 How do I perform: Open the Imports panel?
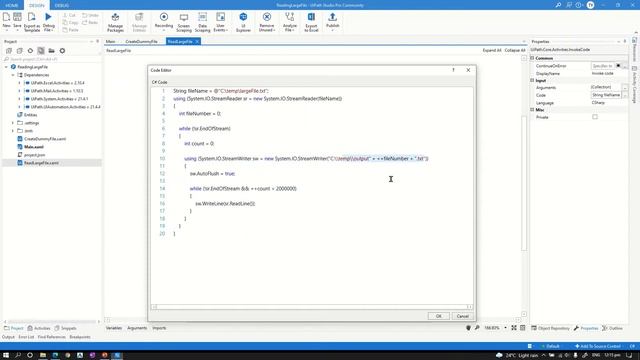pyautogui.click(x=159, y=328)
